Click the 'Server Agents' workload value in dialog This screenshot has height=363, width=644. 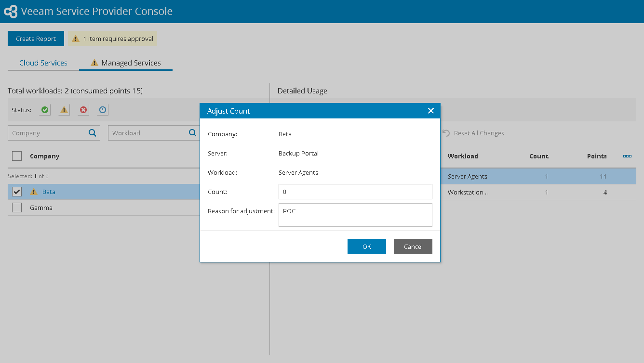pos(298,172)
